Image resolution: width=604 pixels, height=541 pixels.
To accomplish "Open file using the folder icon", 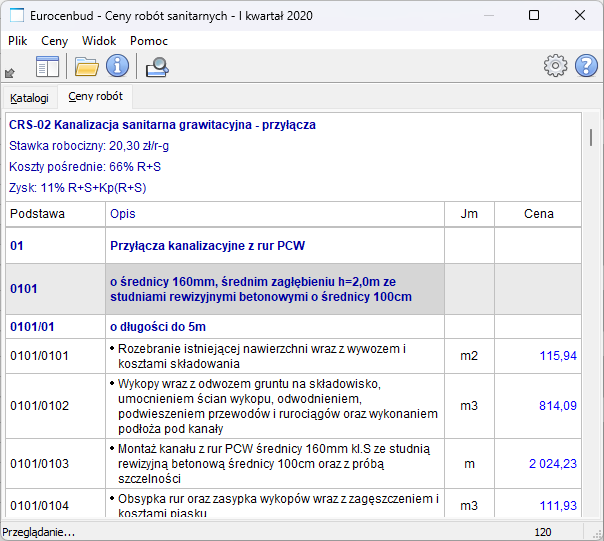I will [x=87, y=67].
